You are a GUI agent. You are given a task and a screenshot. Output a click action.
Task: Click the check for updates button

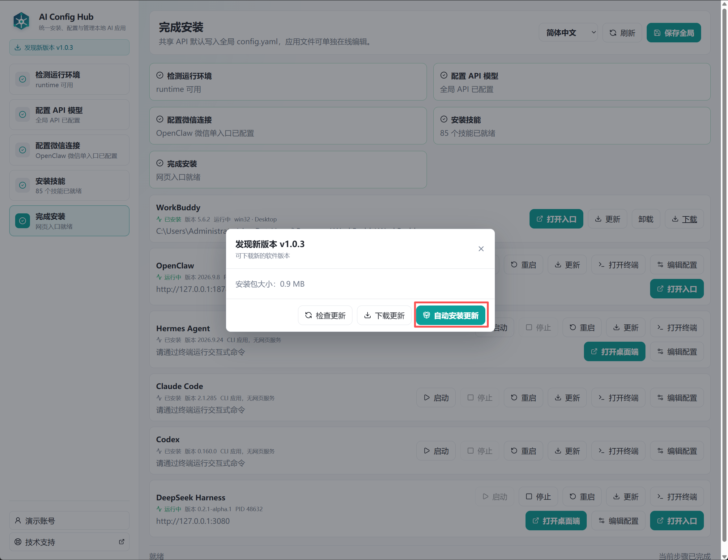click(x=325, y=315)
